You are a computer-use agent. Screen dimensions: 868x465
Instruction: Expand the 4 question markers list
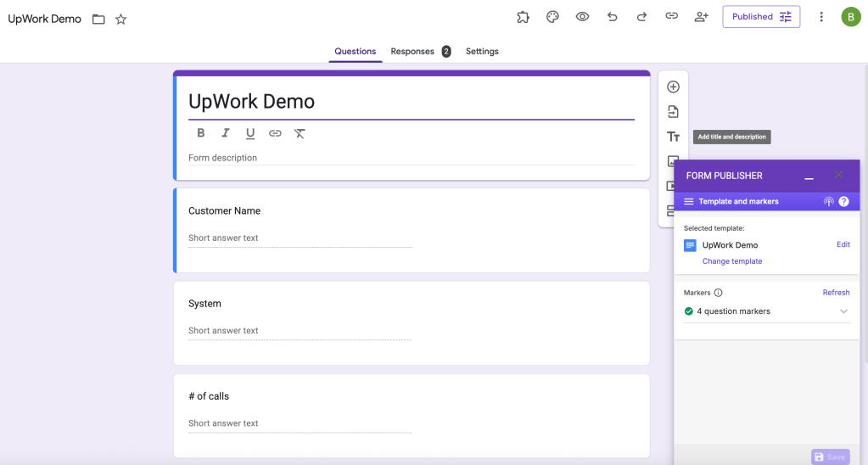pyautogui.click(x=843, y=311)
